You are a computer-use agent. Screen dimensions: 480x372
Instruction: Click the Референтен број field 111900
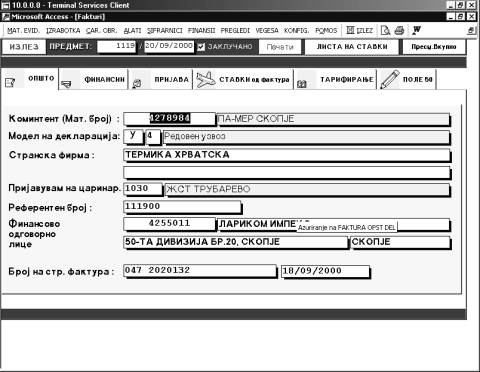[x=182, y=207]
